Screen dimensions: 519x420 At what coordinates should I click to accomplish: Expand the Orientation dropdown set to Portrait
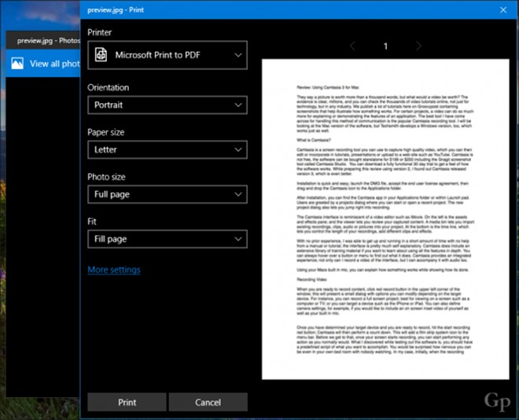[167, 105]
